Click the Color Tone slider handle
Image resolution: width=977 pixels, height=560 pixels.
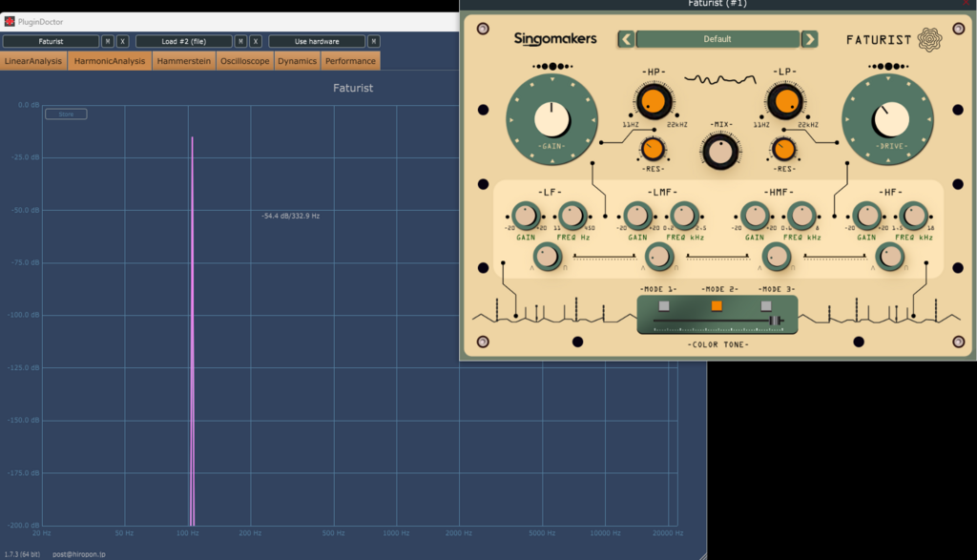click(x=775, y=321)
